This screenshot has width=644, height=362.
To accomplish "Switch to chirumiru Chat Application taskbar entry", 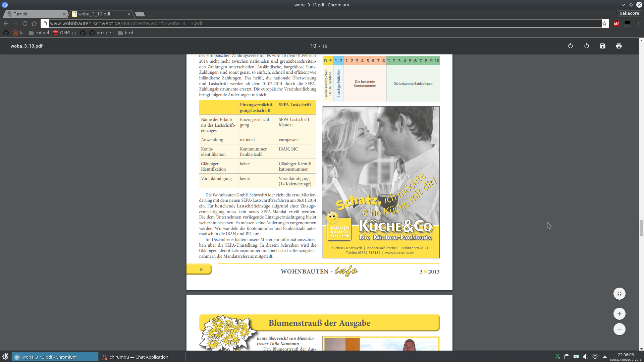I will click(x=142, y=357).
